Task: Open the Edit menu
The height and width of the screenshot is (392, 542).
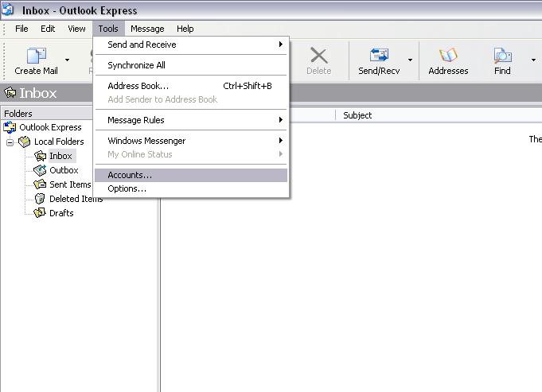Action: (x=48, y=29)
